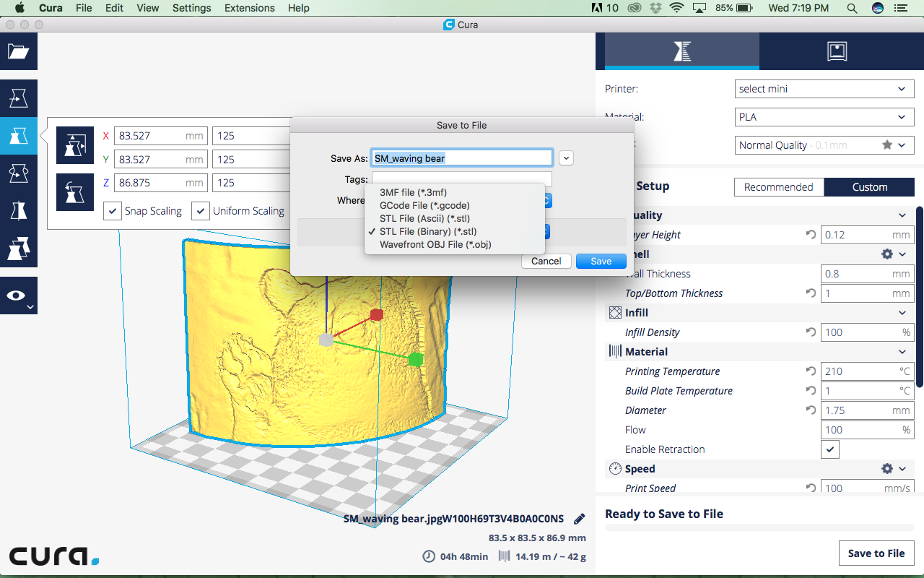Switch to Recommended print setup
924x578 pixels.
779,186
